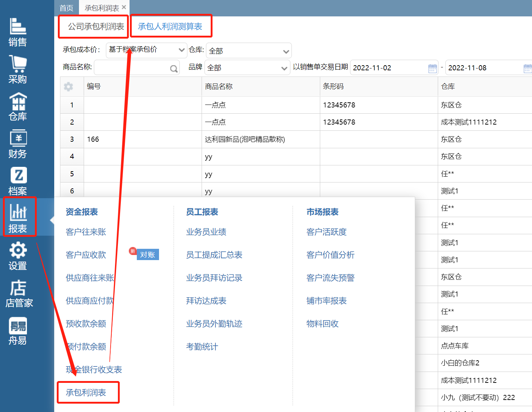Open the 拜访达成表 report
Screen dimensions: 532x412
(x=206, y=301)
